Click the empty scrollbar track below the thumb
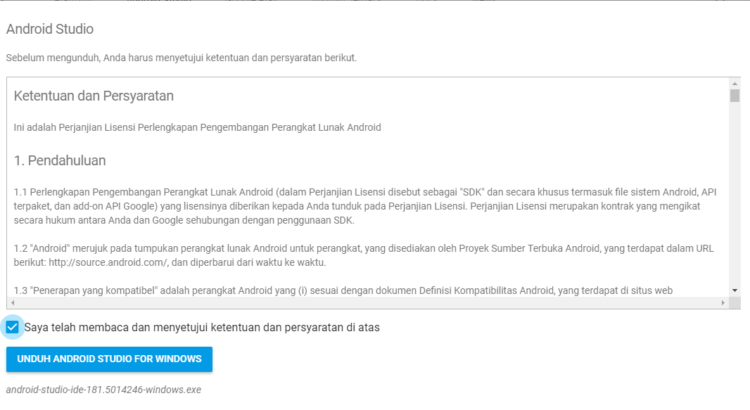 pos(734,200)
